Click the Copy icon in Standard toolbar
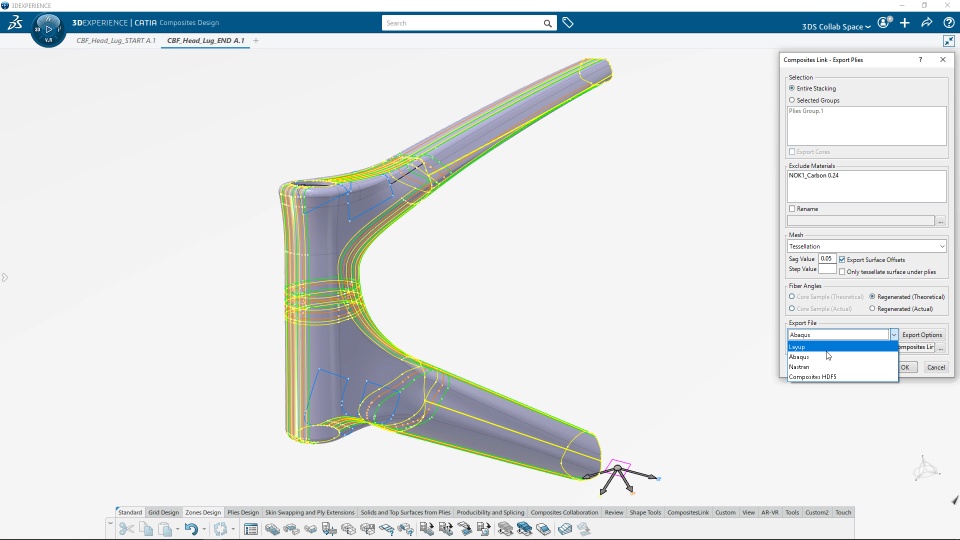Viewport: 960px width, 540px height. [146, 528]
